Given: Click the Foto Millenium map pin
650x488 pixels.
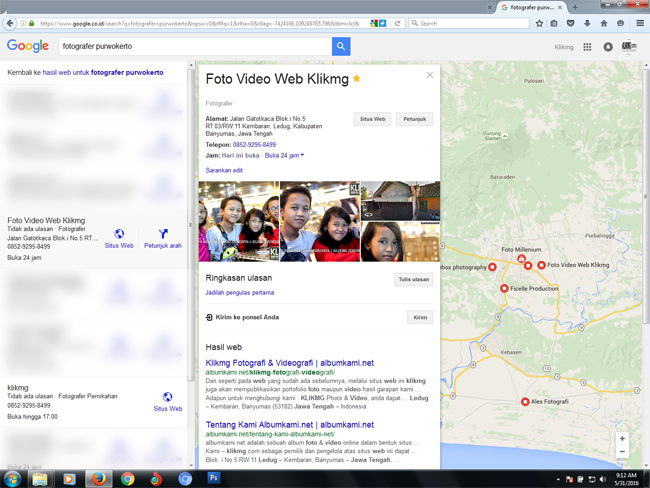Looking at the screenshot, I should [521, 258].
